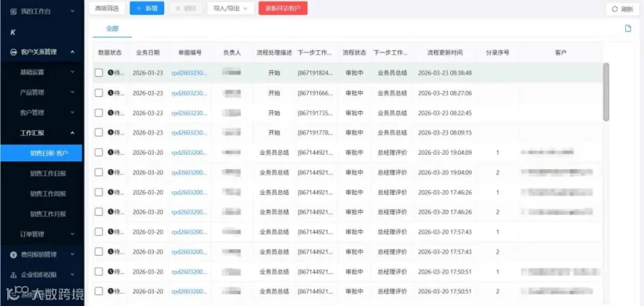Click clock status icon in 19:04:09 row numbered 1
Image resolution: width=644 pixels, height=306 pixels.
click(x=110, y=152)
